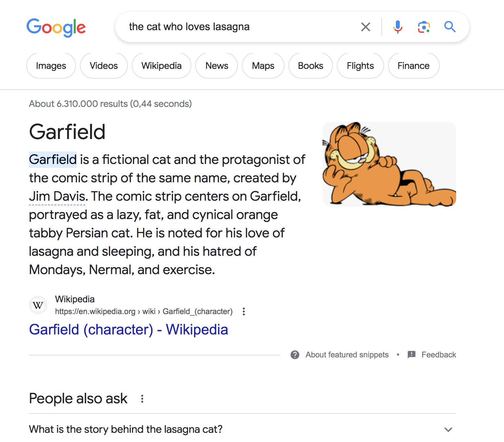Switch to the Videos results tab
Viewport: 504px width, 442px height.
[x=104, y=66]
